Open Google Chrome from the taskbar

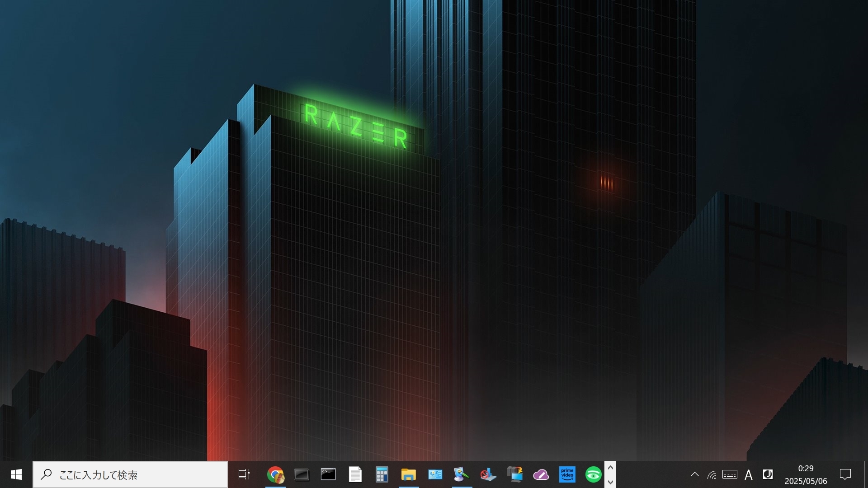click(275, 474)
